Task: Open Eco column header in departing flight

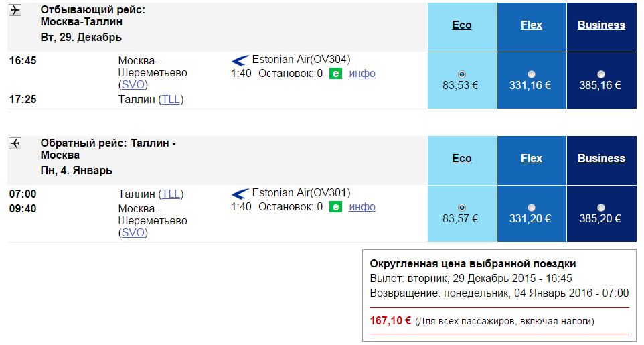Action: click(462, 25)
